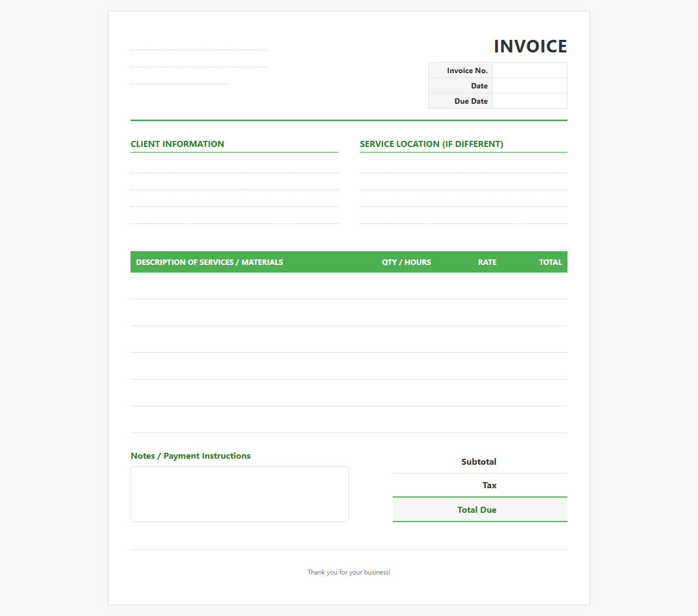Click the Tax label

[489, 485]
